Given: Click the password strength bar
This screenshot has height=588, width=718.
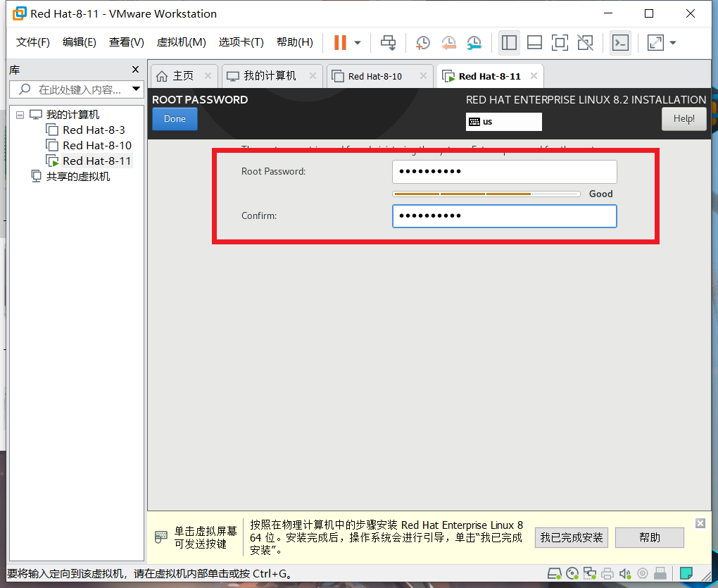Looking at the screenshot, I should point(486,194).
